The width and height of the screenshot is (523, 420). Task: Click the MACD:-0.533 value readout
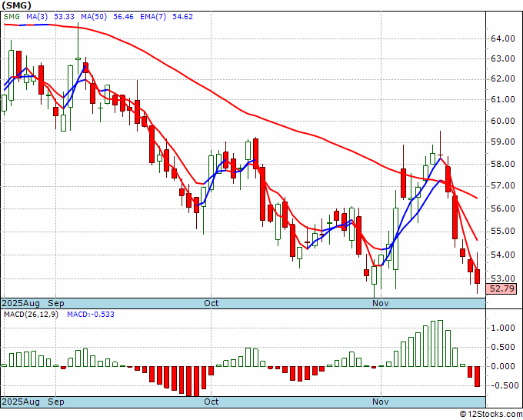tap(91, 315)
